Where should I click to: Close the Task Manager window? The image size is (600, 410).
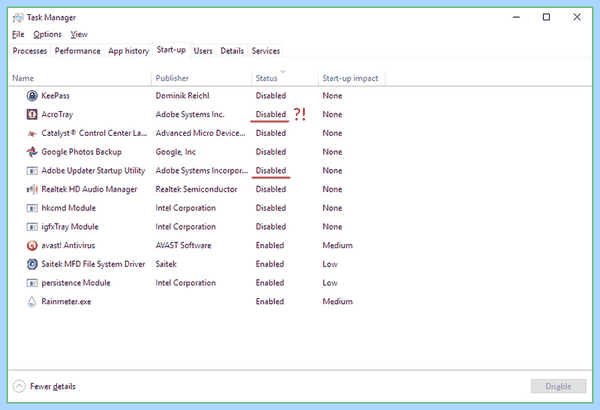(577, 17)
